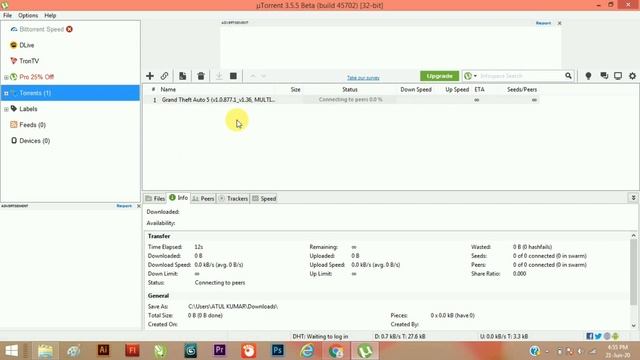
Task: Close the top advertisement banner
Action: click(x=560, y=23)
